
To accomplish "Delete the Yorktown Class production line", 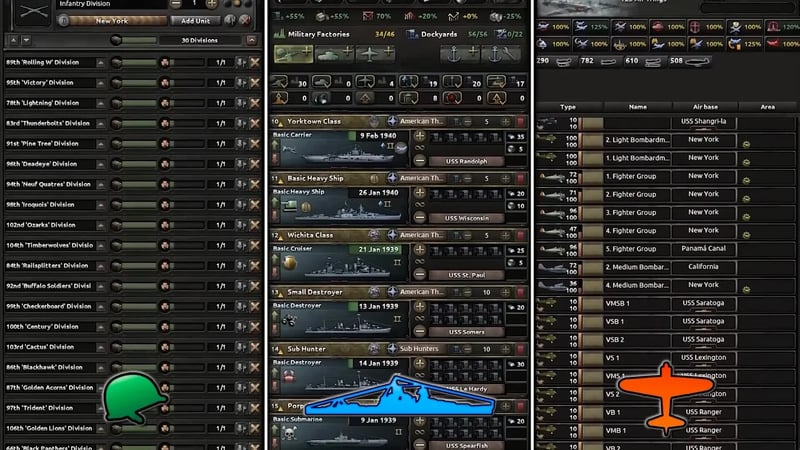I will click(520, 122).
